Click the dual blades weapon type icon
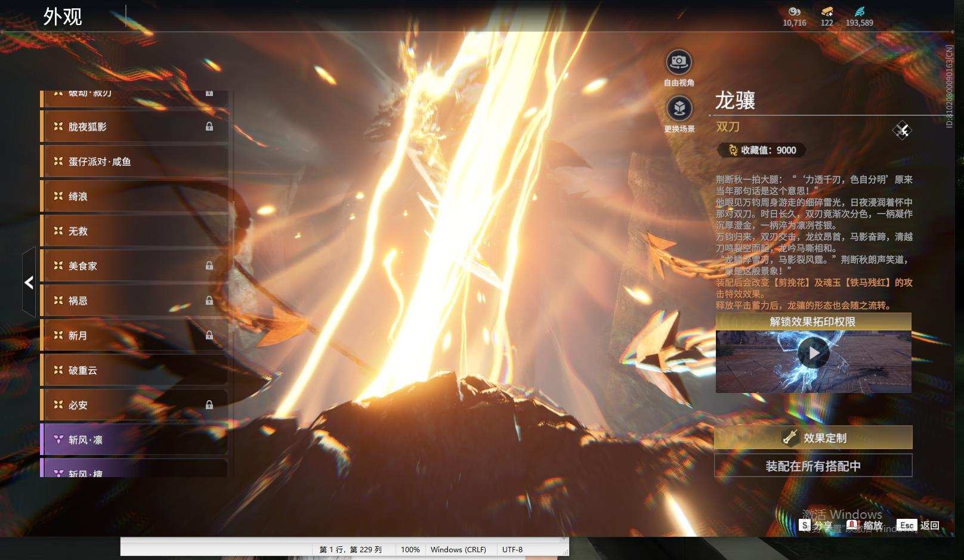Viewport: 964px width, 560px height. pyautogui.click(x=902, y=130)
